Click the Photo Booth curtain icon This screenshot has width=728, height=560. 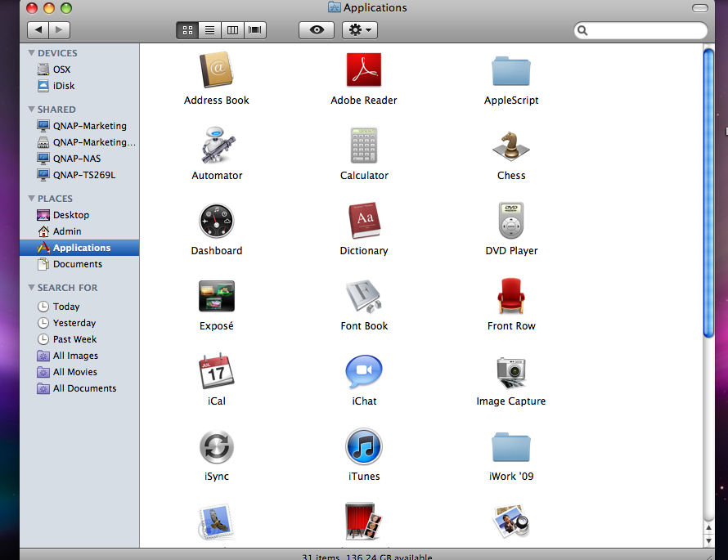pos(363,521)
